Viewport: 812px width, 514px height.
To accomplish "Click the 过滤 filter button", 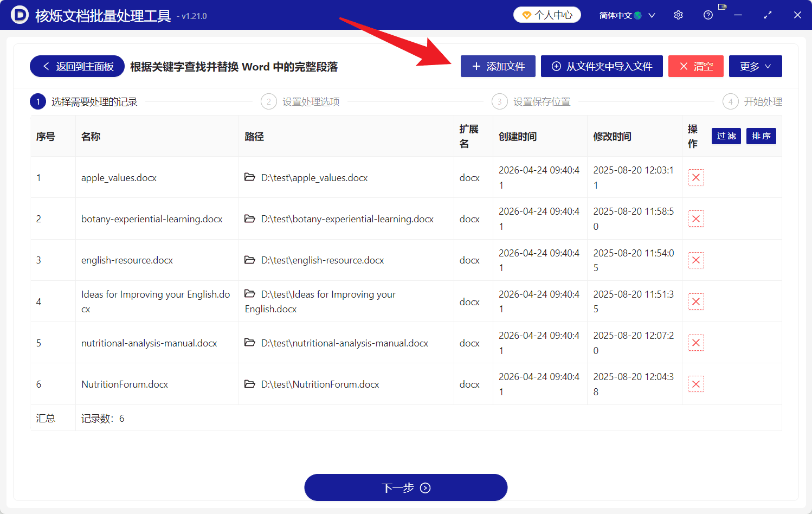I will (726, 136).
